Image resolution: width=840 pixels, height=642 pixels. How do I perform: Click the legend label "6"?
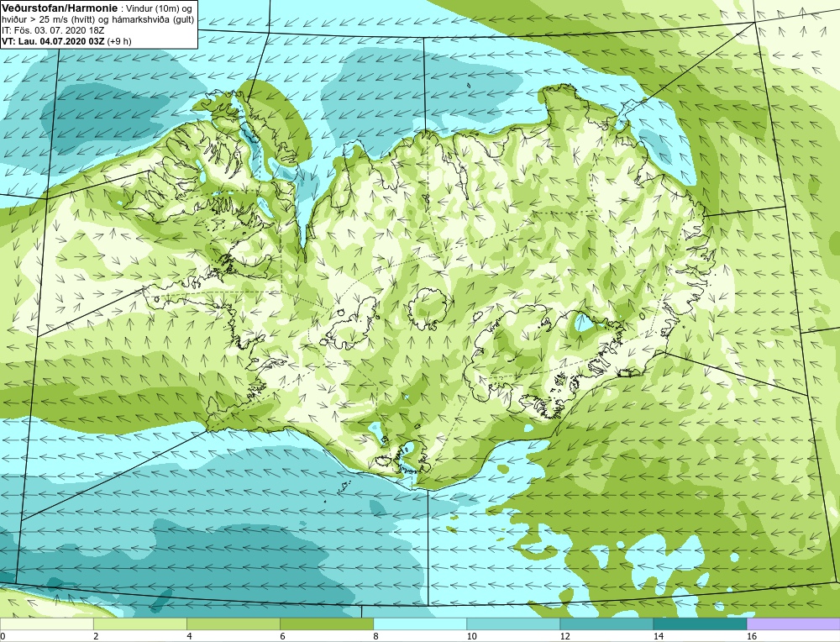click(x=283, y=636)
